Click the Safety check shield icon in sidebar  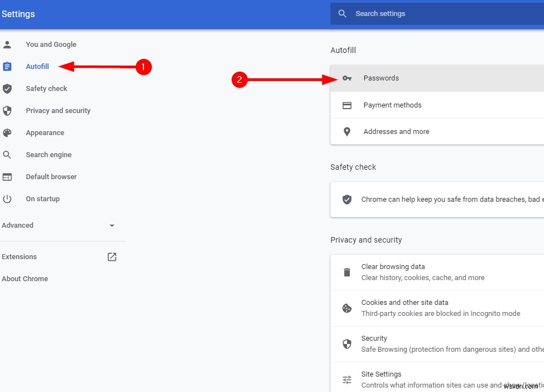(x=7, y=89)
